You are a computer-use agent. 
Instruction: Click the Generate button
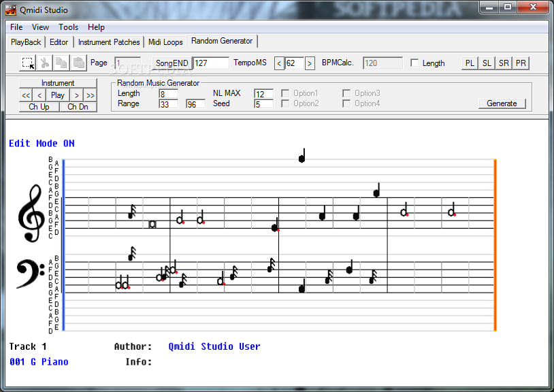pyautogui.click(x=502, y=103)
